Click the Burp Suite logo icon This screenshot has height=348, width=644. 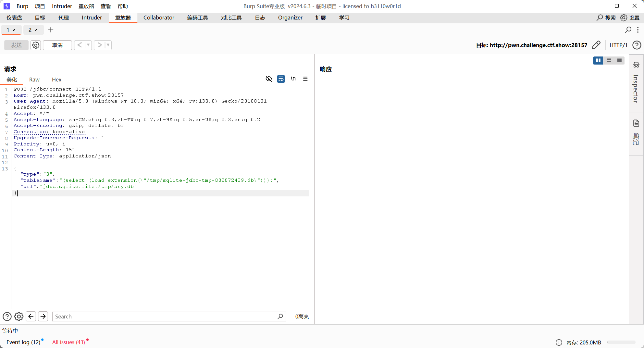click(x=7, y=6)
